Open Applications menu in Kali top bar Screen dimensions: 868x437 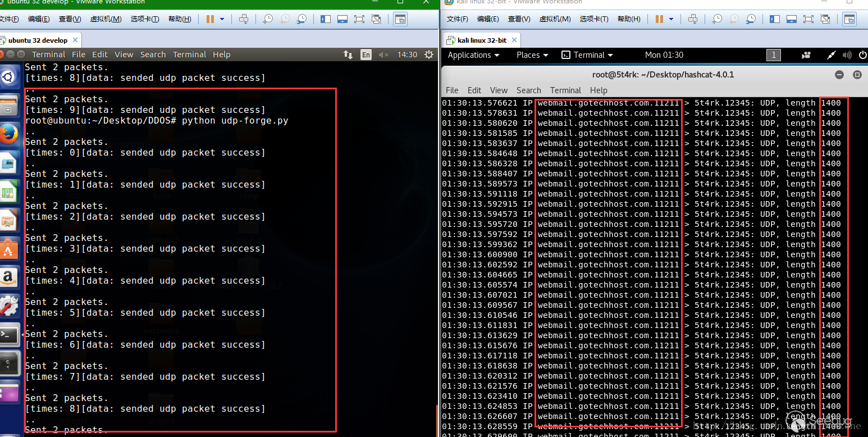coord(473,55)
